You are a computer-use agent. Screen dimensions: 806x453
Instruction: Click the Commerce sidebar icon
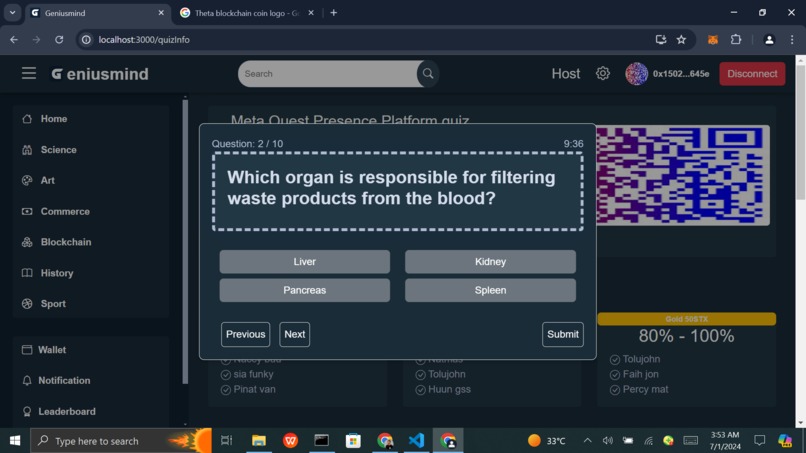pos(27,211)
